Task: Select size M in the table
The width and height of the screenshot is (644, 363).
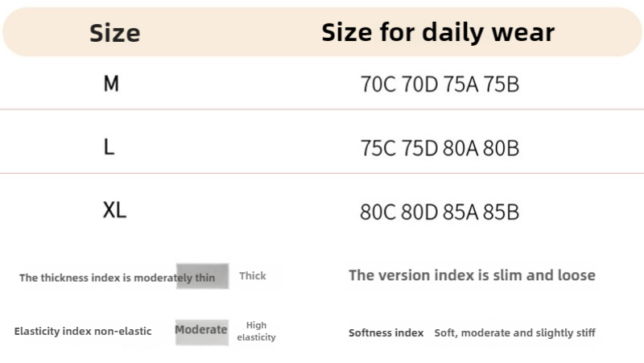Action: pyautogui.click(x=111, y=83)
